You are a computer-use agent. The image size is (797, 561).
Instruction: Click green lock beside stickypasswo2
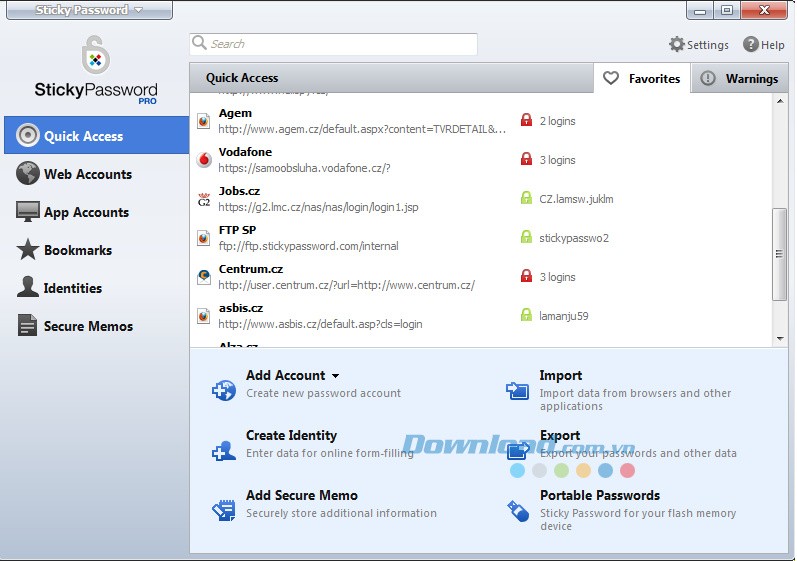point(527,237)
